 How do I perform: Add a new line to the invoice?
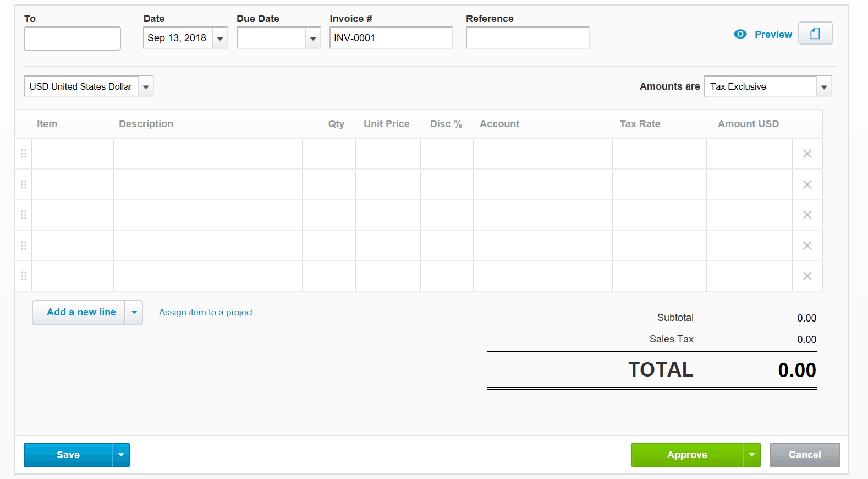point(79,312)
